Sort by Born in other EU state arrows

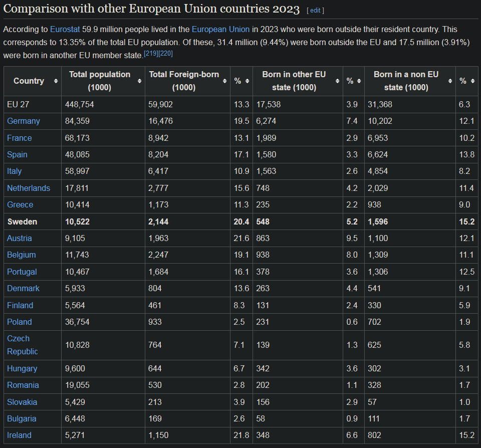point(337,81)
